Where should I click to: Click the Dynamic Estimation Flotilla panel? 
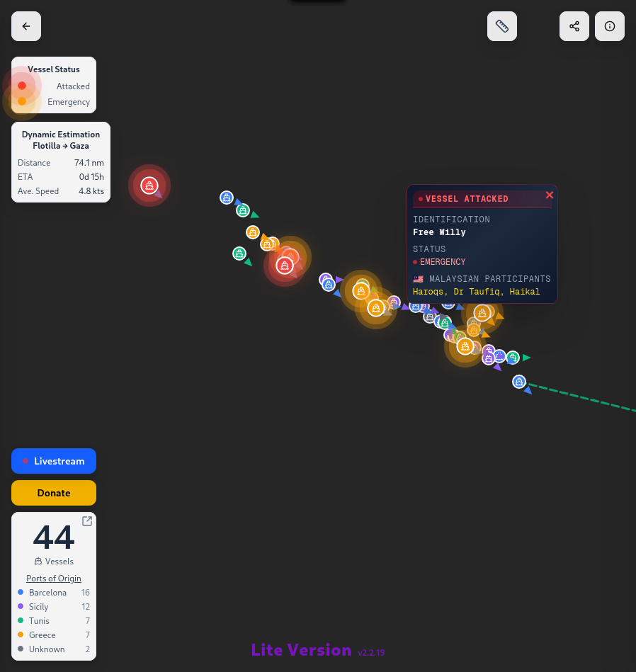click(61, 162)
